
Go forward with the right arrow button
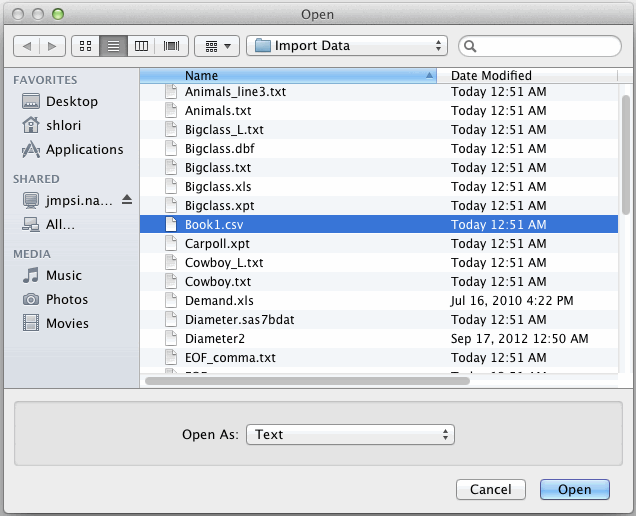point(52,46)
